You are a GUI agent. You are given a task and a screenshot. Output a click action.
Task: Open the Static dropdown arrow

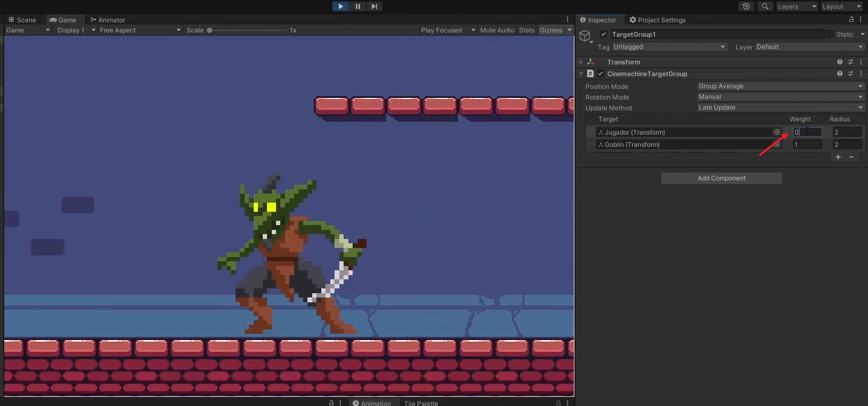(x=862, y=34)
